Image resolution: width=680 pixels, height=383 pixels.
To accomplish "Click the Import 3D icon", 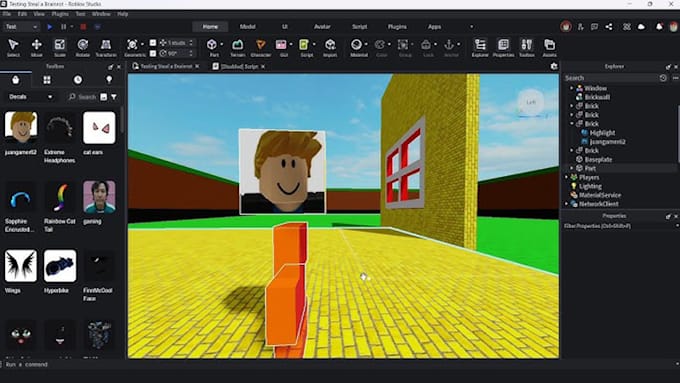I will [x=330, y=48].
